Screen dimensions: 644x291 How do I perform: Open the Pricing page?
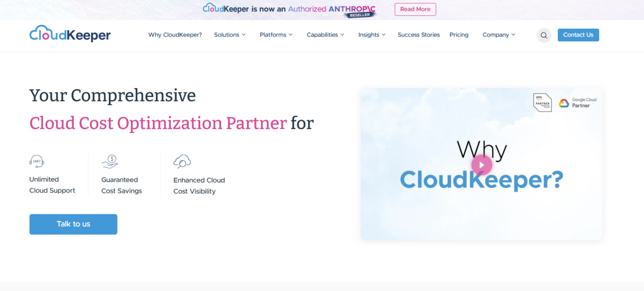point(459,34)
